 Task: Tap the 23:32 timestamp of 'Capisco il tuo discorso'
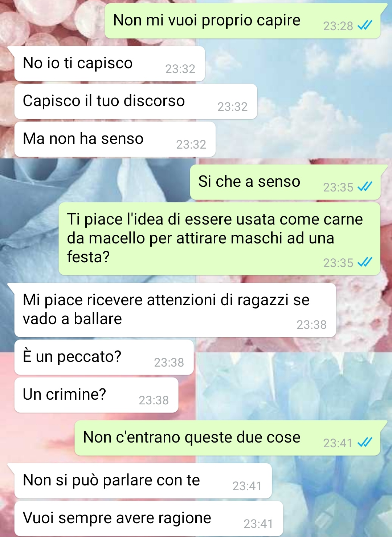coord(233,107)
